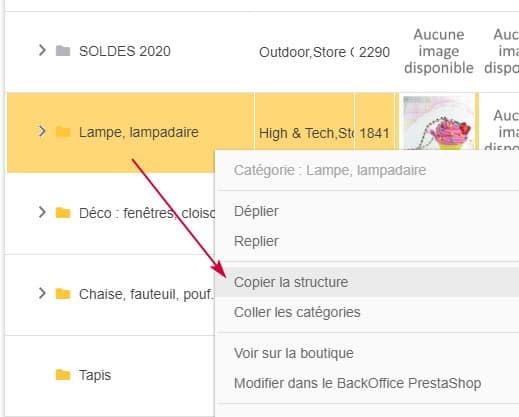
Task: Click the gray SOLDES 2020 folder icon
Action: coord(63,51)
